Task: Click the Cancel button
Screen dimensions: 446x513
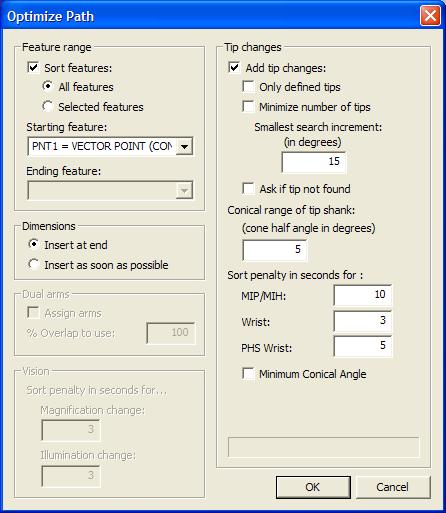Action: (x=393, y=487)
